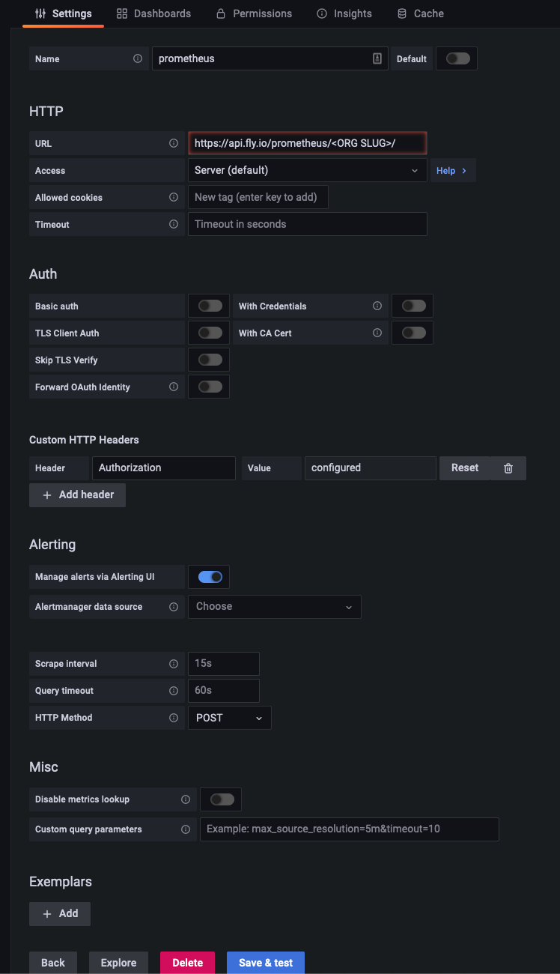The image size is (560, 974).
Task: Open the Alertmanager data source Choose dropdown
Action: 275,607
